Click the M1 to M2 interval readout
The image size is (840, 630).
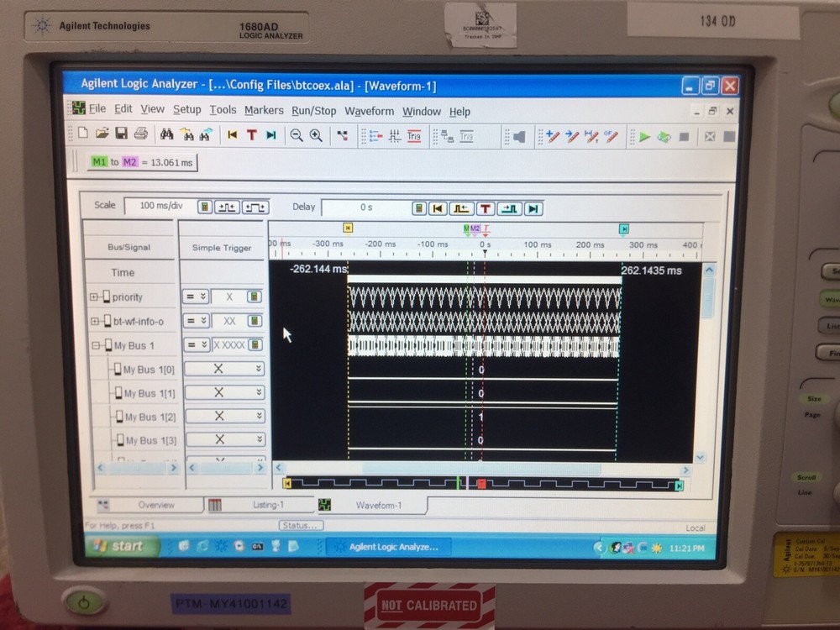click(x=142, y=162)
